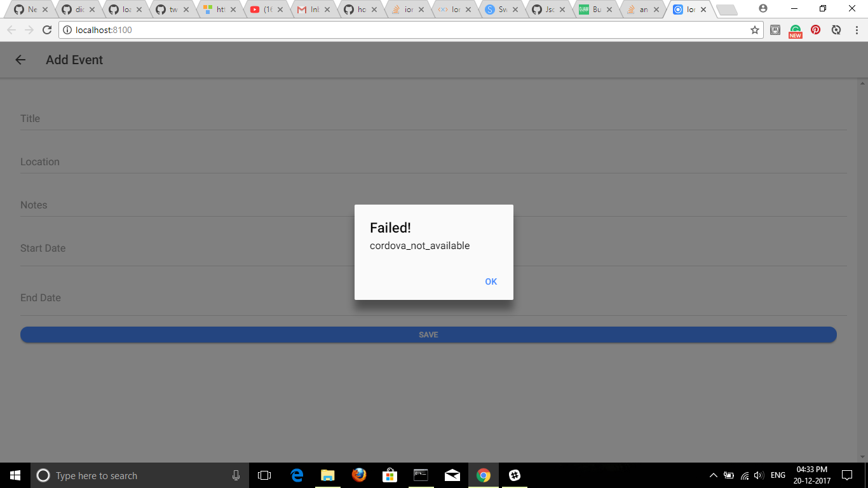Viewport: 868px width, 488px height.
Task: Go back using the Add Event back arrow
Action: pos(20,60)
